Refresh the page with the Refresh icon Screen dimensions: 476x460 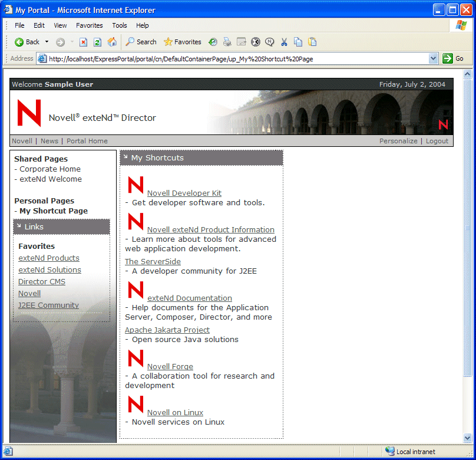[x=97, y=42]
